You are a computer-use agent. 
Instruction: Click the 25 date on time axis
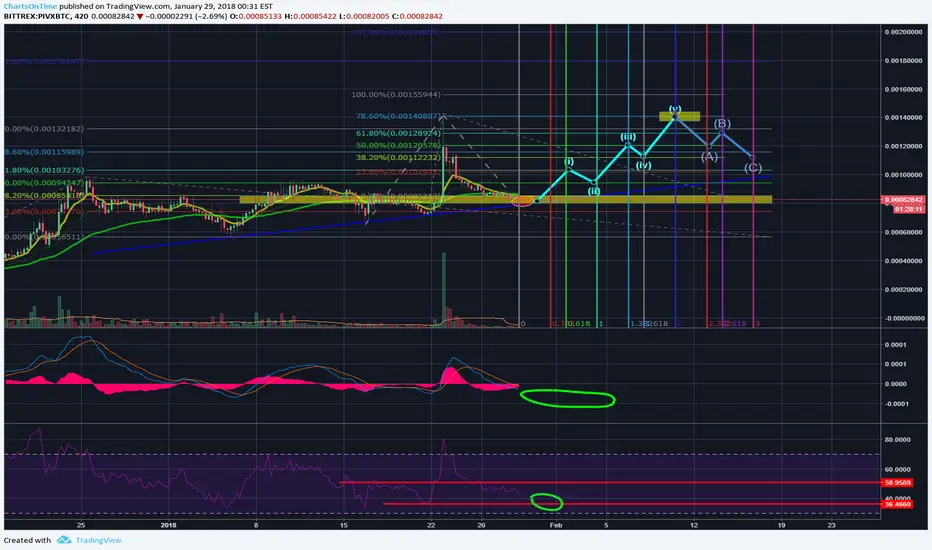pyautogui.click(x=81, y=525)
